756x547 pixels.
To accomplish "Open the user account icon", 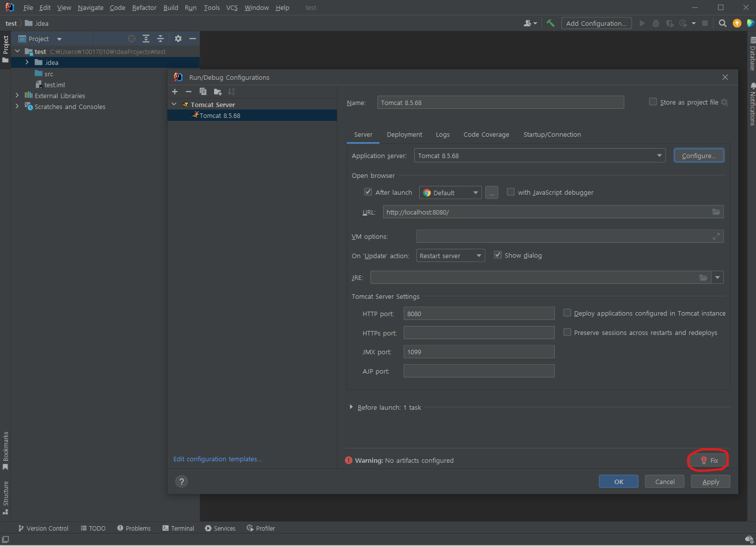I will coord(530,23).
